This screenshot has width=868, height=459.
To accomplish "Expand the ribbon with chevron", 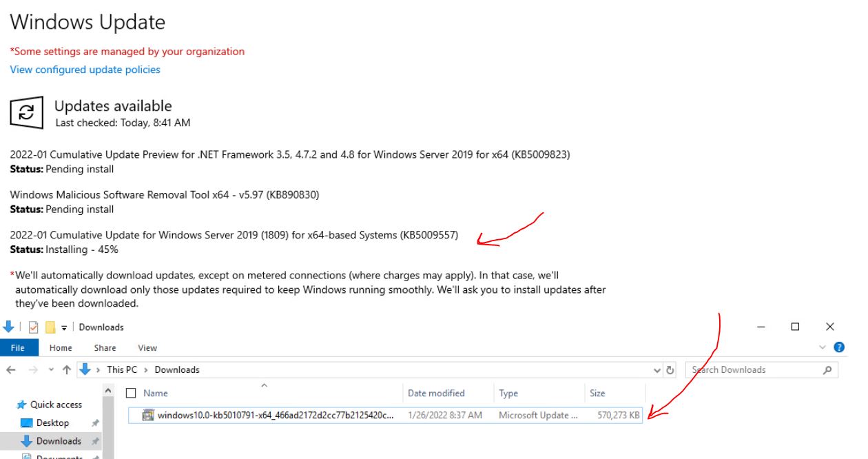I will [824, 347].
